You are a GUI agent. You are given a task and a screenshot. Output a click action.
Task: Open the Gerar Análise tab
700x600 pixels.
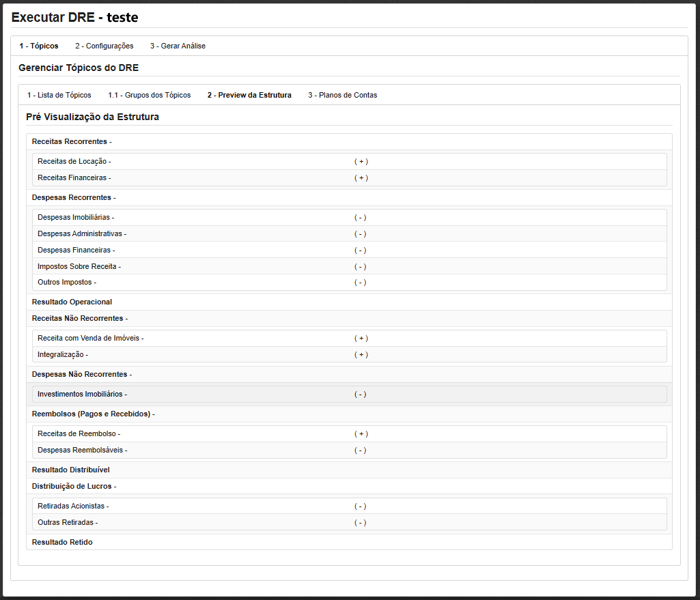(x=178, y=46)
